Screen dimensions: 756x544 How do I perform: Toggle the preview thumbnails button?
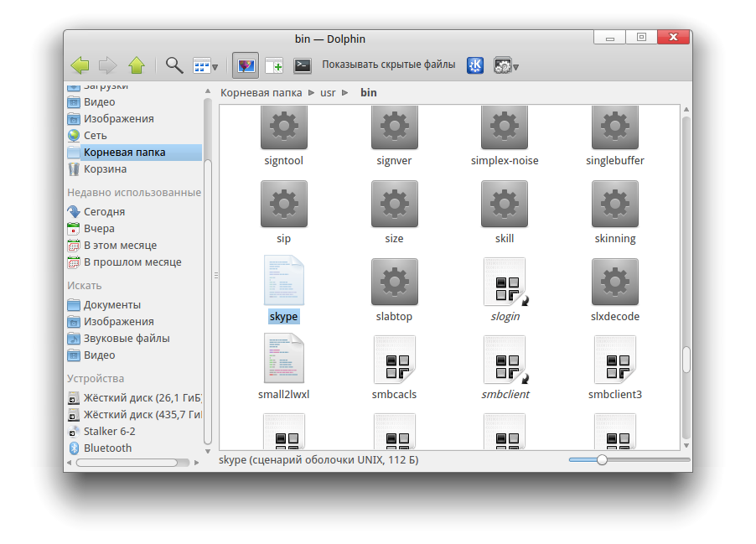pos(246,65)
